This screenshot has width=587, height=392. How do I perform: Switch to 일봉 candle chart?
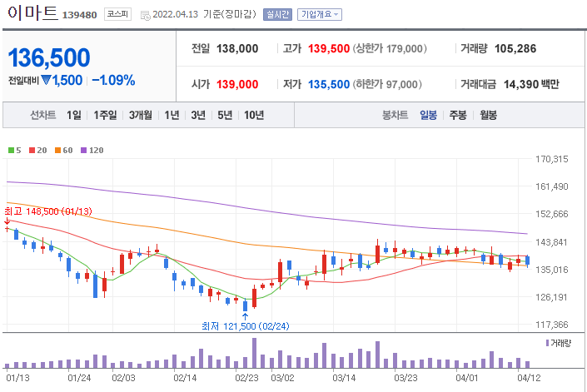click(x=428, y=115)
